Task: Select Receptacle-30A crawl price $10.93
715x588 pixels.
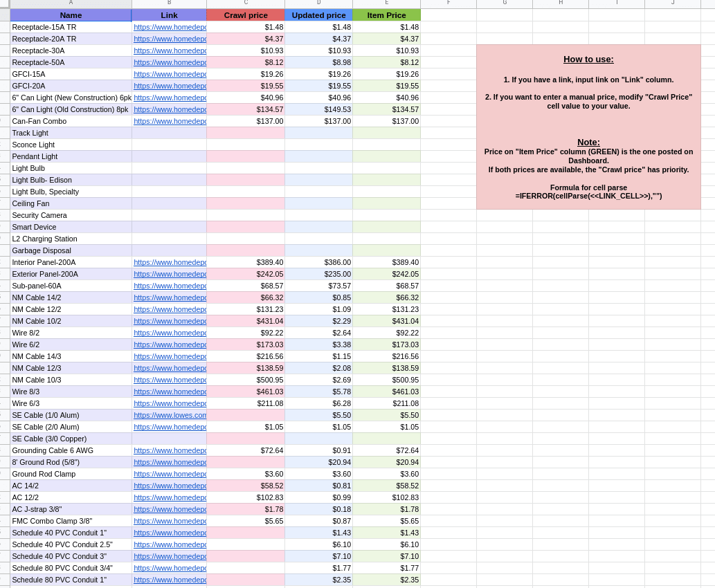Action: tap(246, 50)
